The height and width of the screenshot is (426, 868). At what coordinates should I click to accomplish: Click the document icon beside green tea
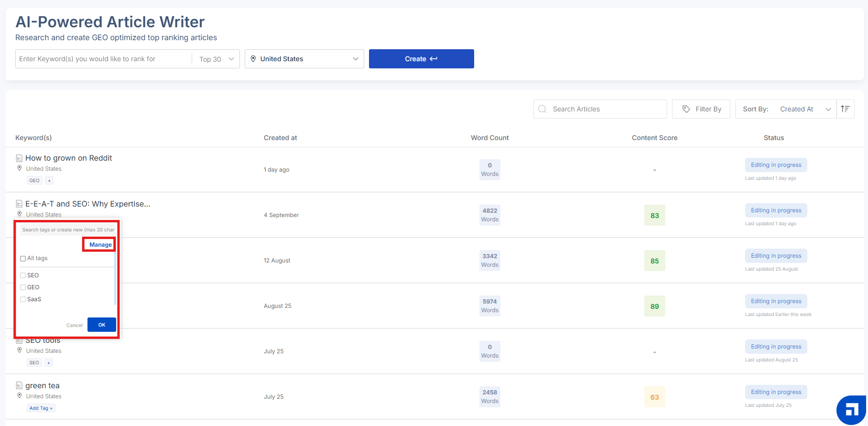click(19, 385)
